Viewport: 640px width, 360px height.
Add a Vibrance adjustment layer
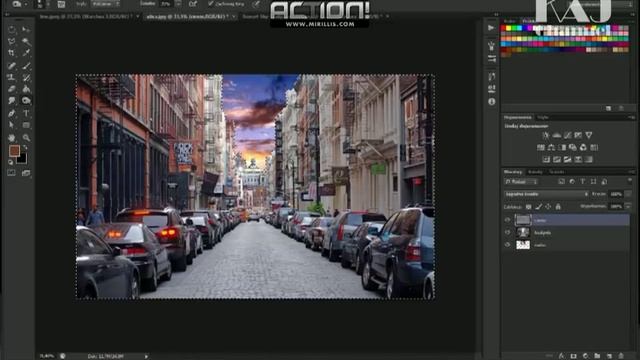pyautogui.click(x=589, y=135)
